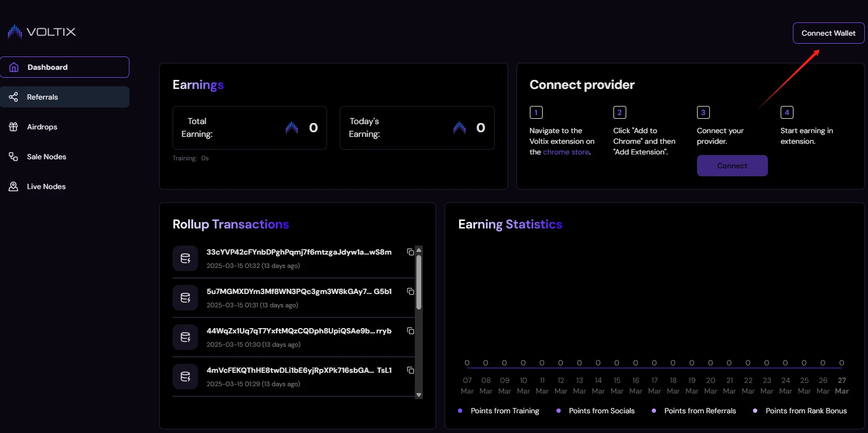Open the Dashboard home icon

(x=14, y=67)
